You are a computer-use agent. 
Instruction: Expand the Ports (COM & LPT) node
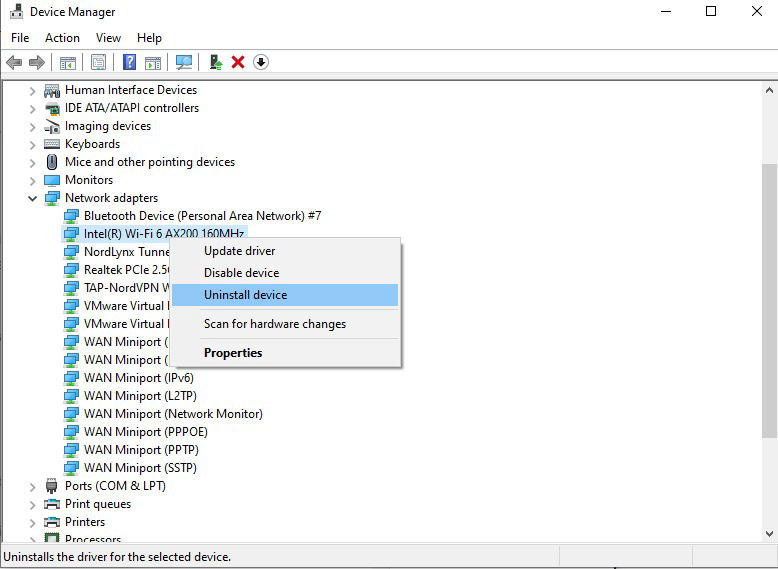(32, 487)
